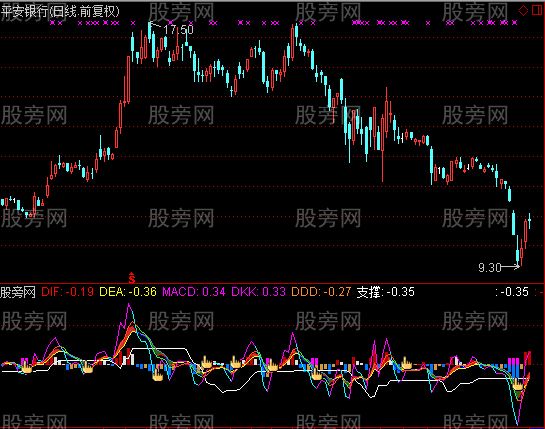Select the DKK: 0.33 value
This screenshot has height=429, width=545.
pos(259,292)
